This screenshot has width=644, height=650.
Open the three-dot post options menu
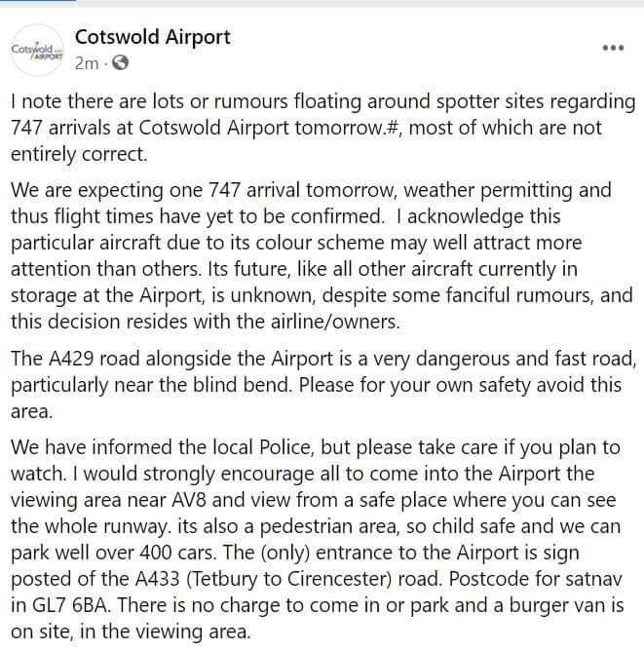pyautogui.click(x=613, y=48)
